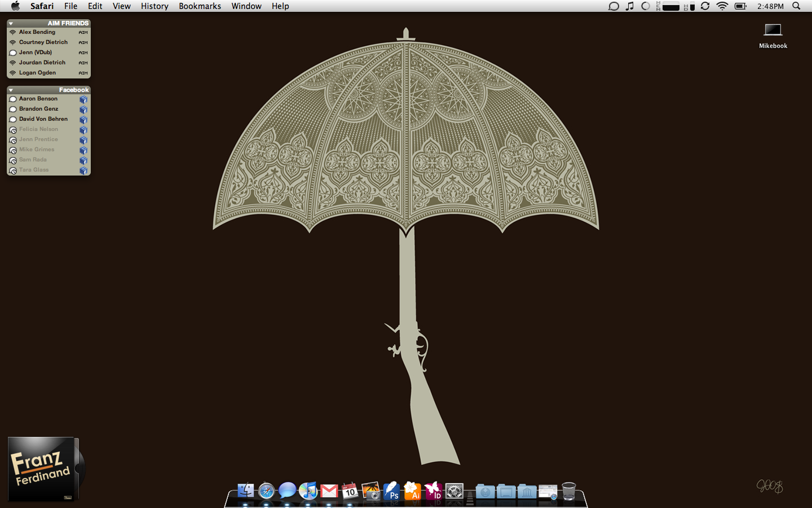Viewport: 812px width, 508px height.
Task: Click the music note menu bar icon
Action: (x=630, y=6)
